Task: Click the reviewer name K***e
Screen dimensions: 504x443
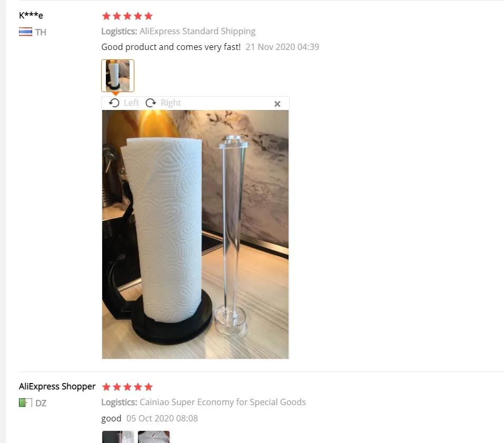Action: [x=31, y=15]
